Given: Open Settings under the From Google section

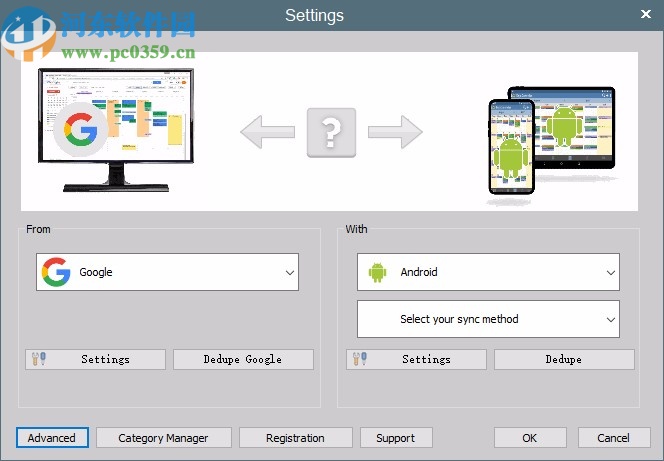Looking at the screenshot, I should pos(95,359).
